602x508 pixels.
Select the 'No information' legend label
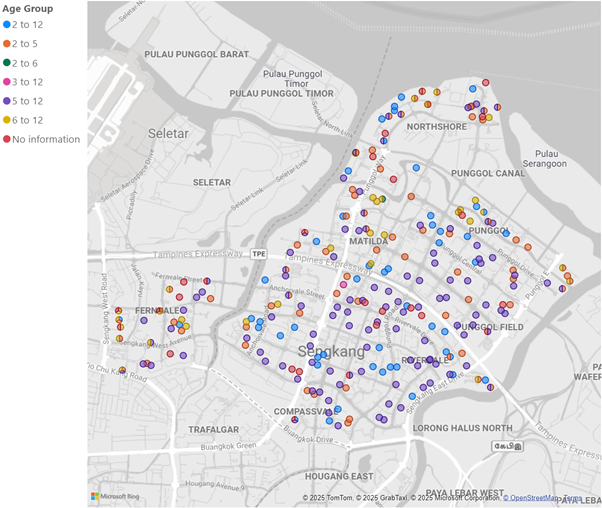click(46, 139)
